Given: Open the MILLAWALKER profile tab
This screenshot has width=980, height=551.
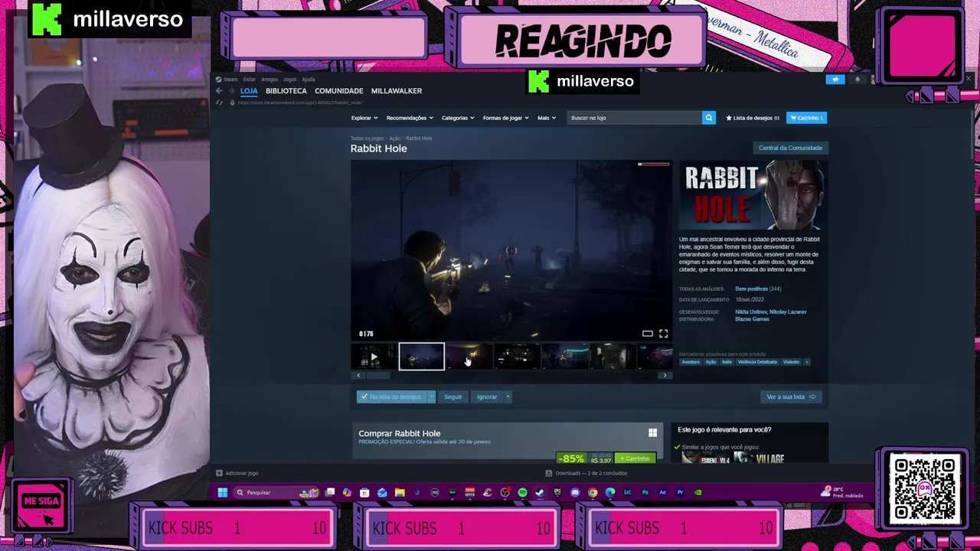Looking at the screenshot, I should pos(396,91).
